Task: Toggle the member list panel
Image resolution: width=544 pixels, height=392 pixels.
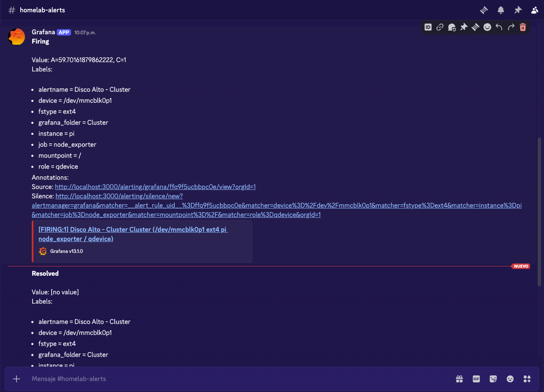Action: pyautogui.click(x=535, y=10)
